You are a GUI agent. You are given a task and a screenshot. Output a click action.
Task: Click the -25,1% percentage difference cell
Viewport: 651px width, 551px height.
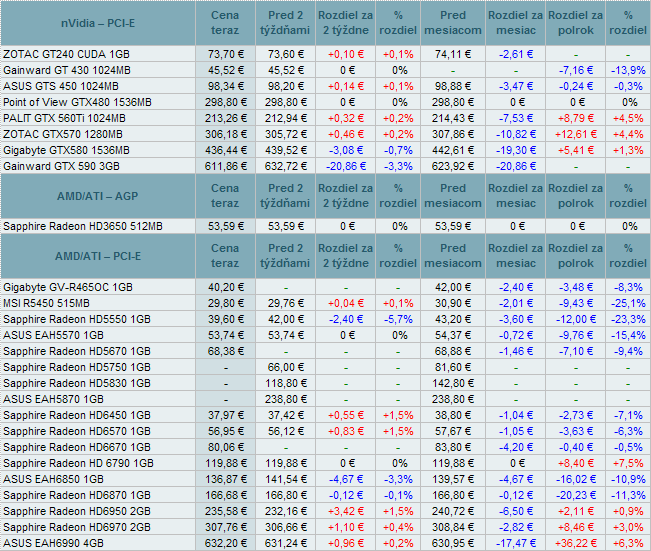click(x=629, y=303)
